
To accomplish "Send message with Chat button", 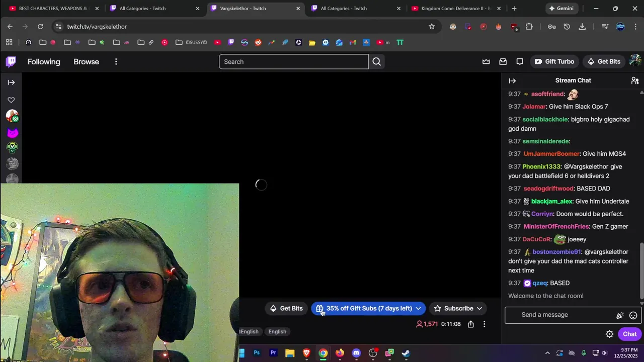I will click(x=629, y=334).
